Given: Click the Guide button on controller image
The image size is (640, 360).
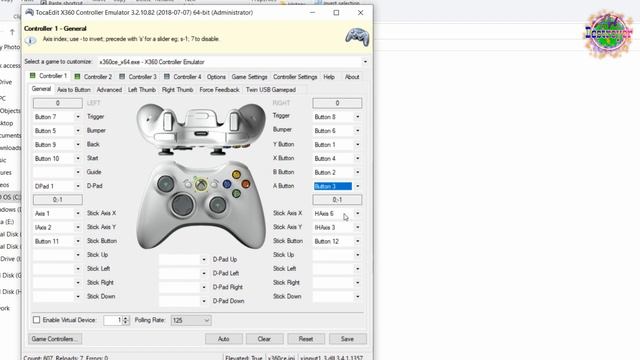Looking at the screenshot, I should click(x=201, y=185).
